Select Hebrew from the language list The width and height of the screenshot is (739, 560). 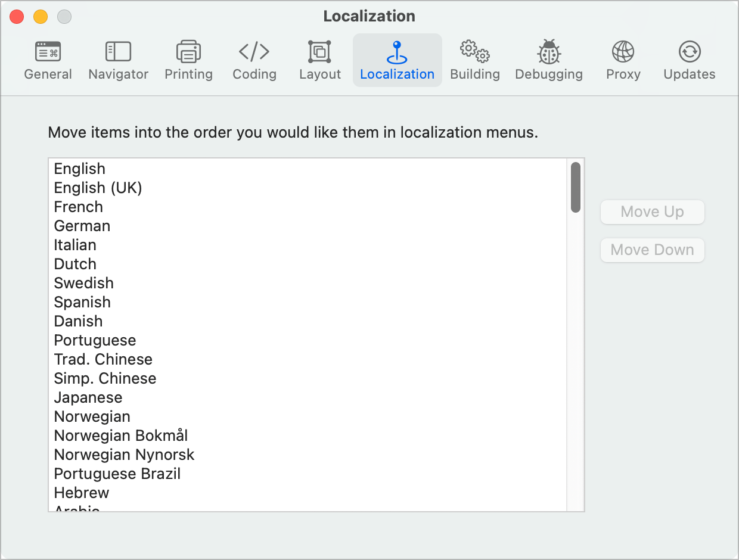tap(82, 493)
